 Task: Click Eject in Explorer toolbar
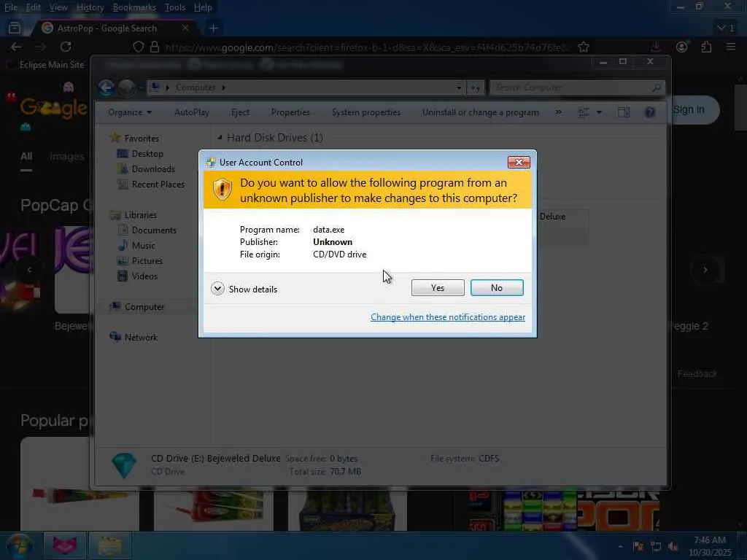[240, 112]
